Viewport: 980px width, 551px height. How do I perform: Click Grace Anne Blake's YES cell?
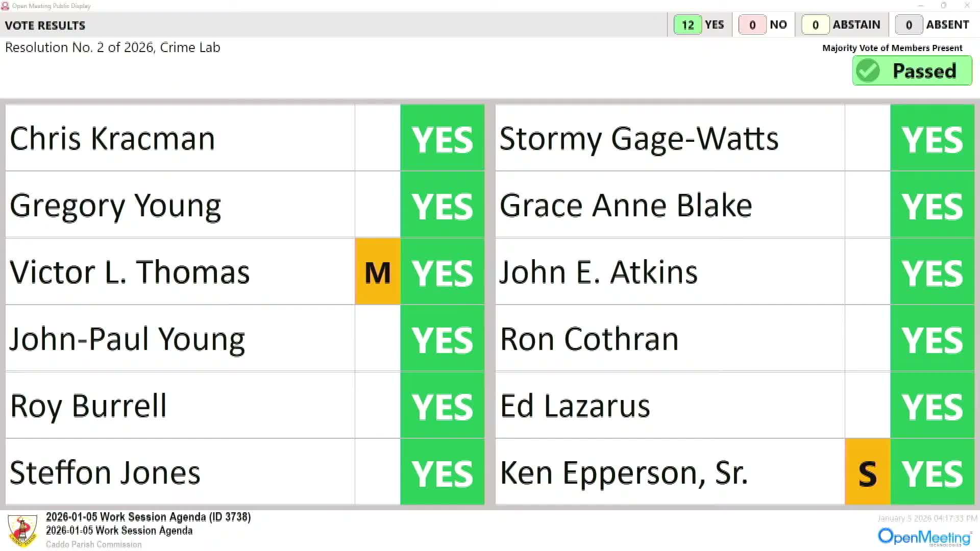point(932,205)
